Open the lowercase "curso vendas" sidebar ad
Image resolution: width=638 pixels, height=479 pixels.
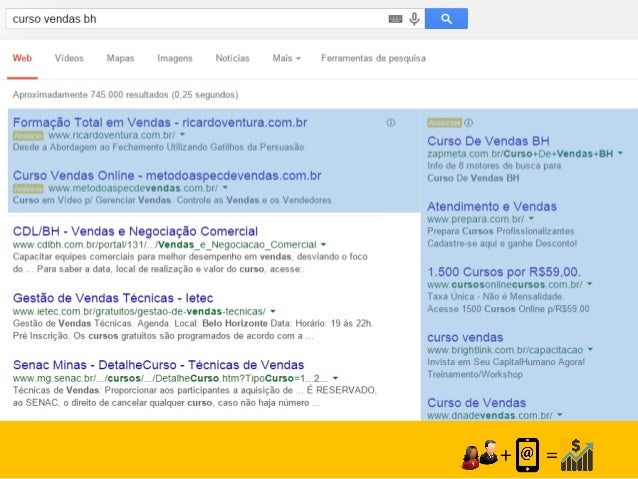tap(465, 337)
